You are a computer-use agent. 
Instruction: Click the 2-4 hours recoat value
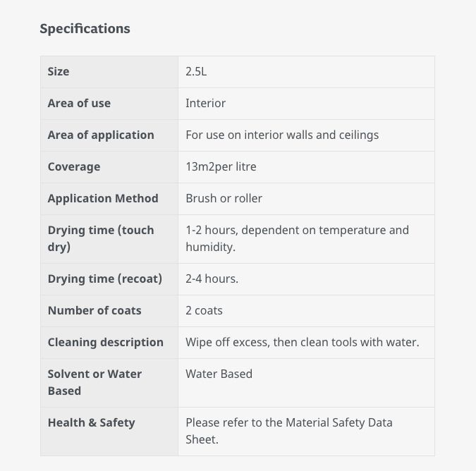click(212, 279)
